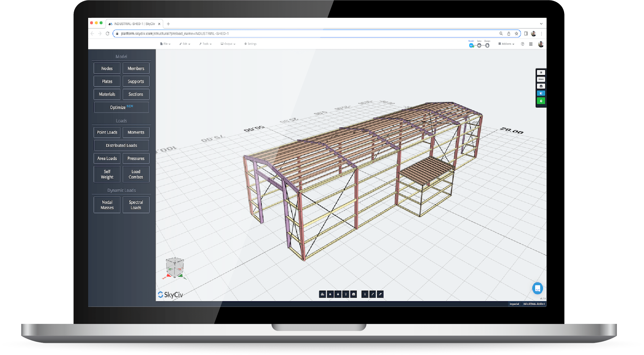Toggle the visibility eye icon in right panel
Image resolution: width=644 pixels, height=355 pixels.
click(x=541, y=72)
